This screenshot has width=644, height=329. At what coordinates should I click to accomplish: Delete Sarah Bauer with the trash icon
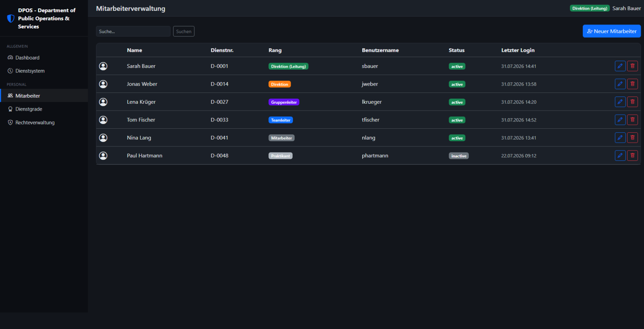click(x=632, y=66)
